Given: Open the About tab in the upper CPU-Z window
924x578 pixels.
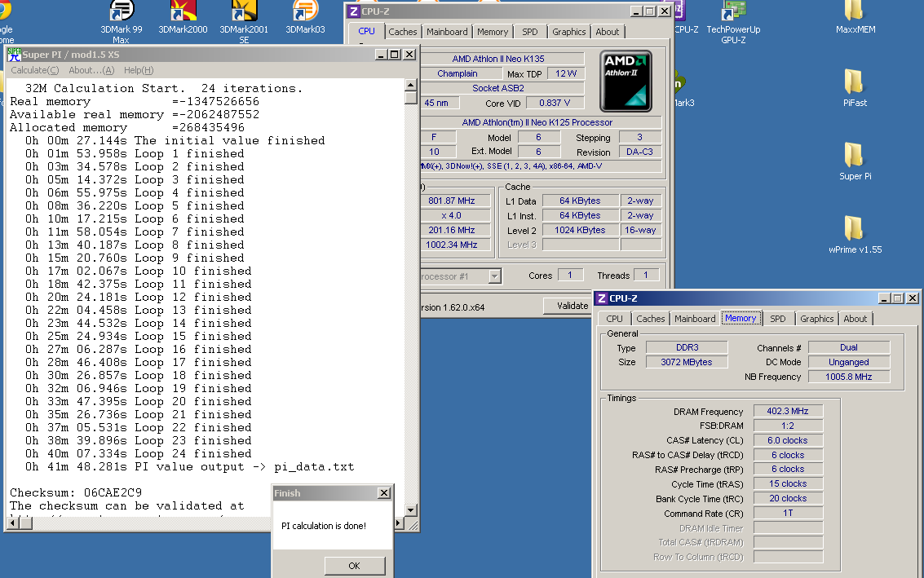Looking at the screenshot, I should [x=607, y=32].
